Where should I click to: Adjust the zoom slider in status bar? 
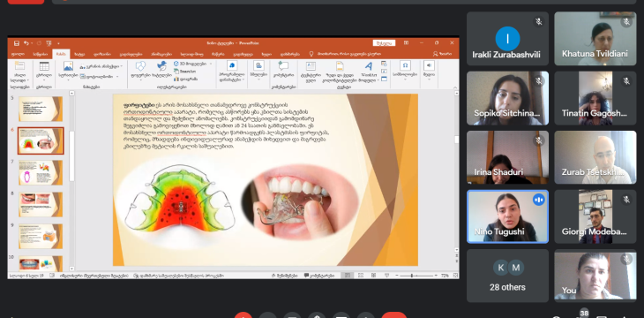412,276
